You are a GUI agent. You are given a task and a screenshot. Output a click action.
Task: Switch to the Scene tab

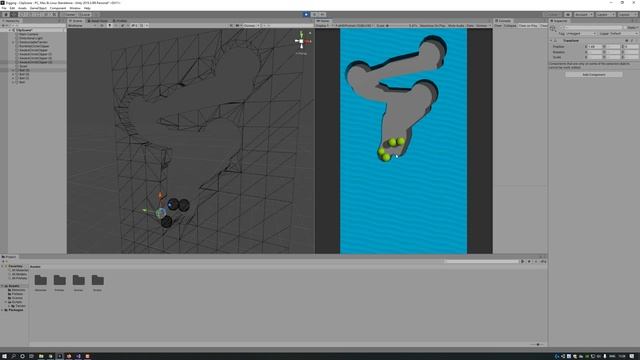point(76,21)
